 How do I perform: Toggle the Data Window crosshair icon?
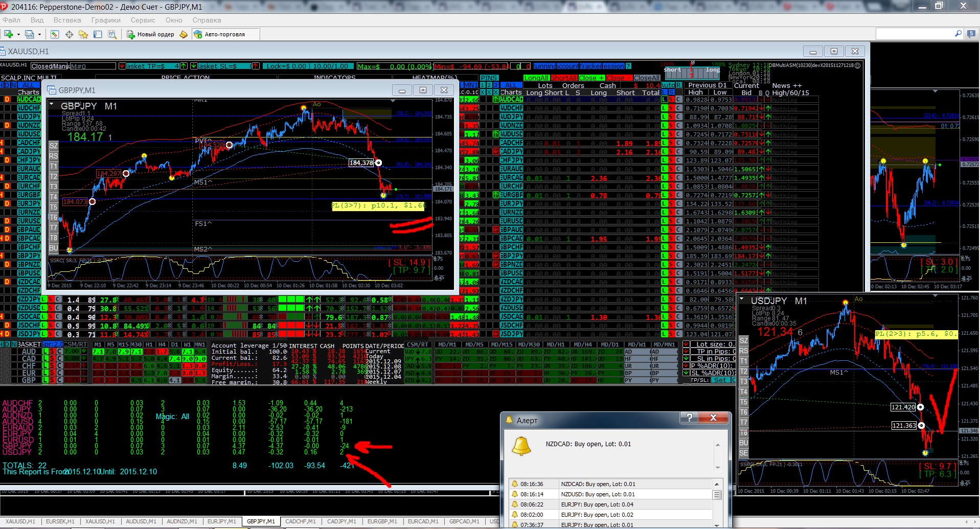point(69,34)
